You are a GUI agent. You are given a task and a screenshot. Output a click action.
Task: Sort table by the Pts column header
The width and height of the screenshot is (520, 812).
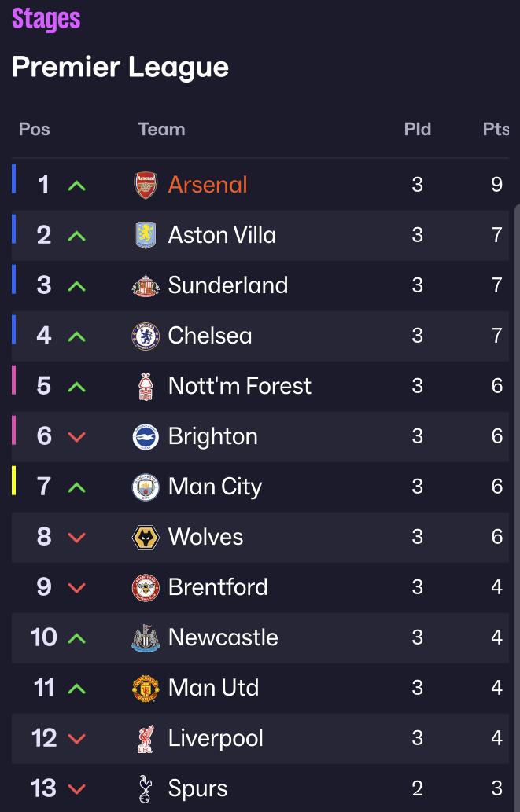pos(496,129)
